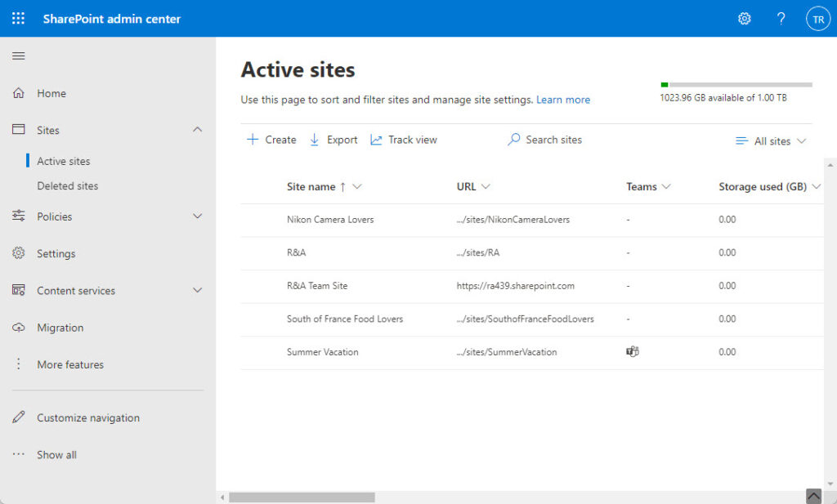Click the Teams icon for Summer Vacation
The image size is (837, 504).
(633, 351)
